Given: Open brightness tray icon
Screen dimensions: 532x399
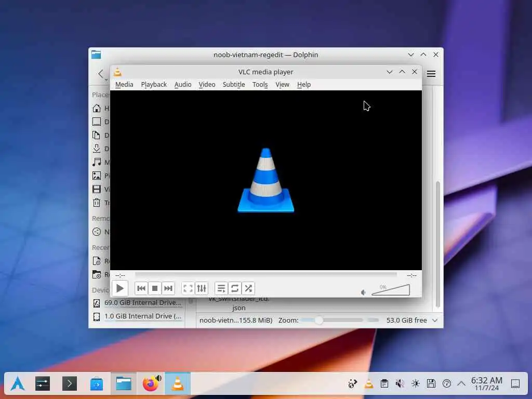Looking at the screenshot, I should tap(416, 384).
